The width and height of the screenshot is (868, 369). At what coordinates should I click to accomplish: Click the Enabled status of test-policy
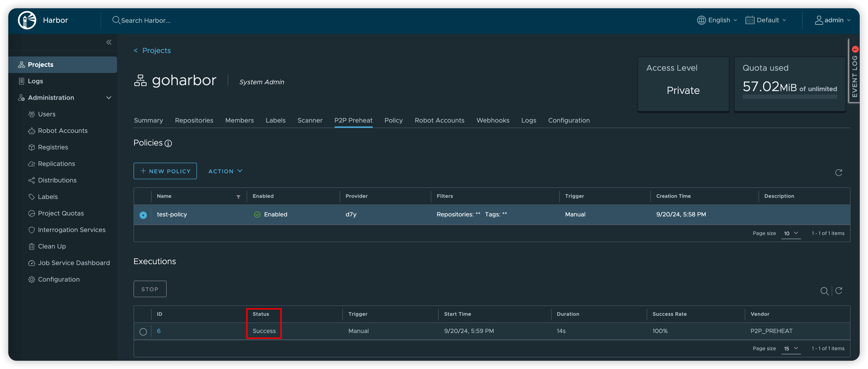[271, 214]
